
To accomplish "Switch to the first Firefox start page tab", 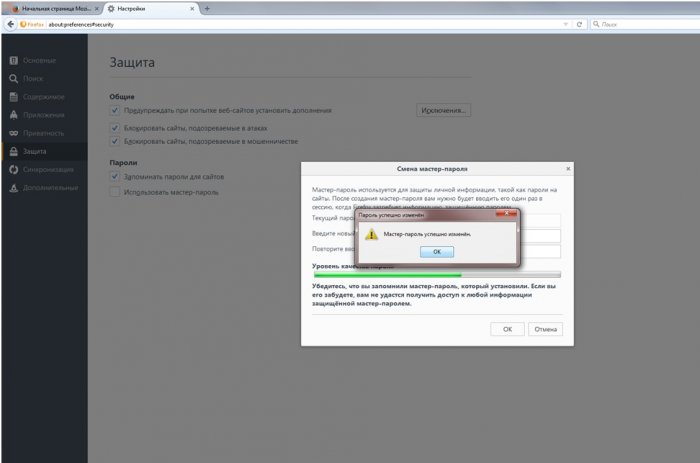I will (x=50, y=7).
